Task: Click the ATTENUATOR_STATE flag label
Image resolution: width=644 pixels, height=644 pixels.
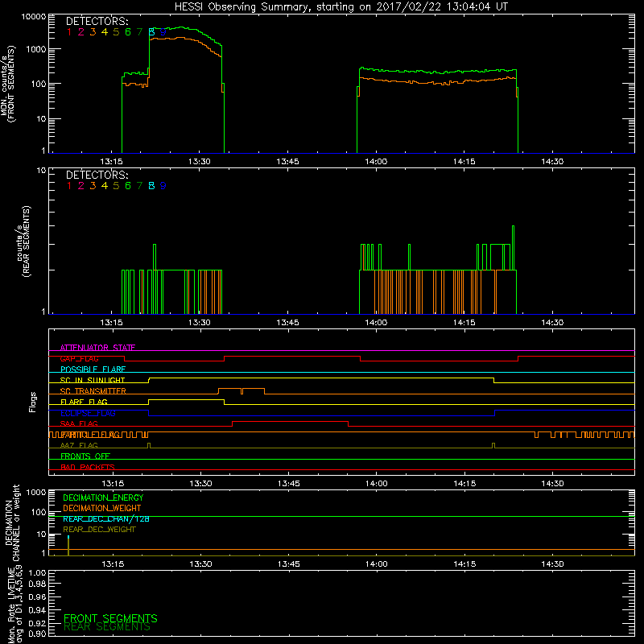Action: [97, 348]
